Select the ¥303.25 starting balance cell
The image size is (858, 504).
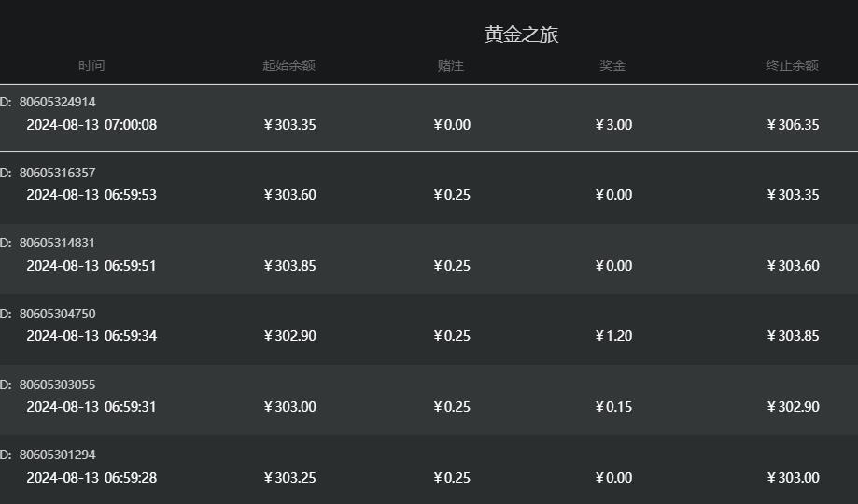point(289,478)
